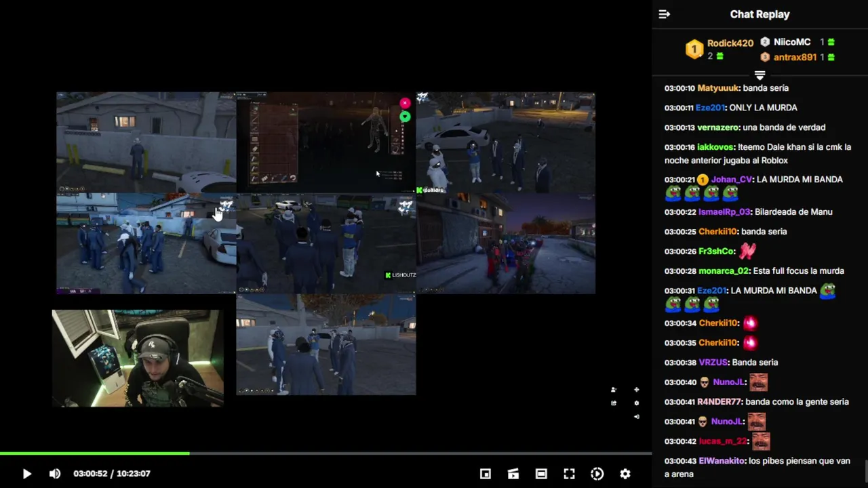This screenshot has height=488, width=868.
Task: Jump to chat timestamp 03:00:13
Action: pyautogui.click(x=679, y=127)
